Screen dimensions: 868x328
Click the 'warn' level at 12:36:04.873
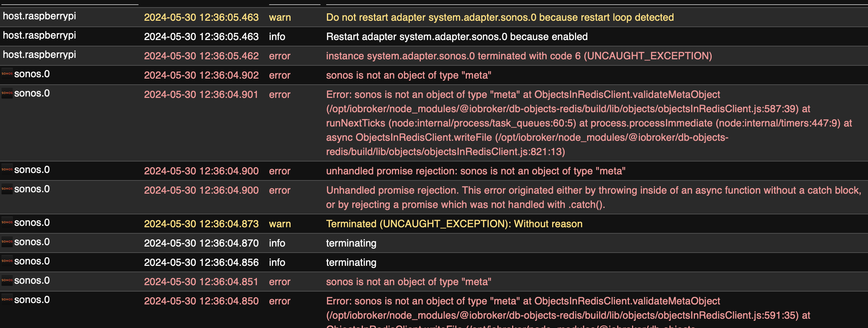coord(280,224)
